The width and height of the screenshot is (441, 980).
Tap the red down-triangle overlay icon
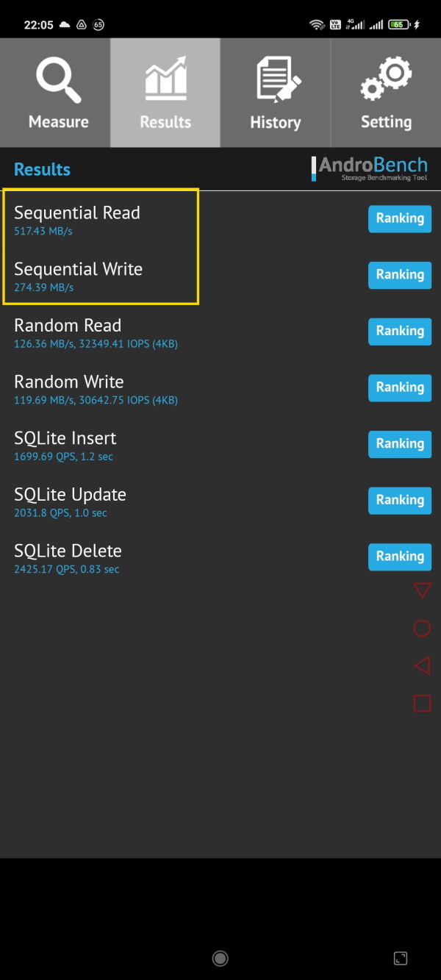click(422, 590)
